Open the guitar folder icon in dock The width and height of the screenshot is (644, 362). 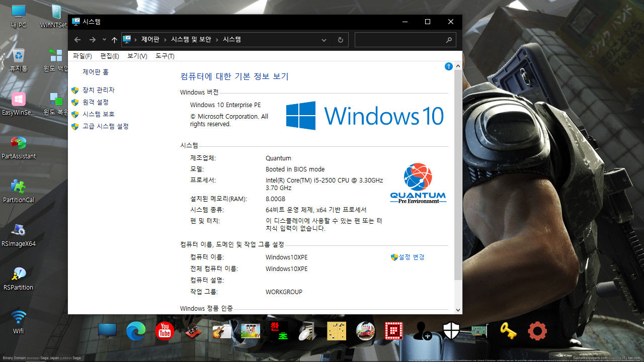tap(222, 331)
